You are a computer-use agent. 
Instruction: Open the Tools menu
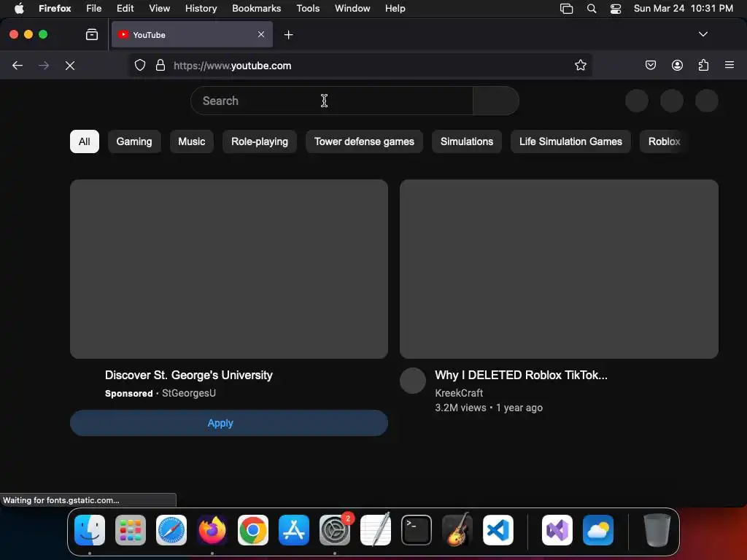pyautogui.click(x=308, y=8)
